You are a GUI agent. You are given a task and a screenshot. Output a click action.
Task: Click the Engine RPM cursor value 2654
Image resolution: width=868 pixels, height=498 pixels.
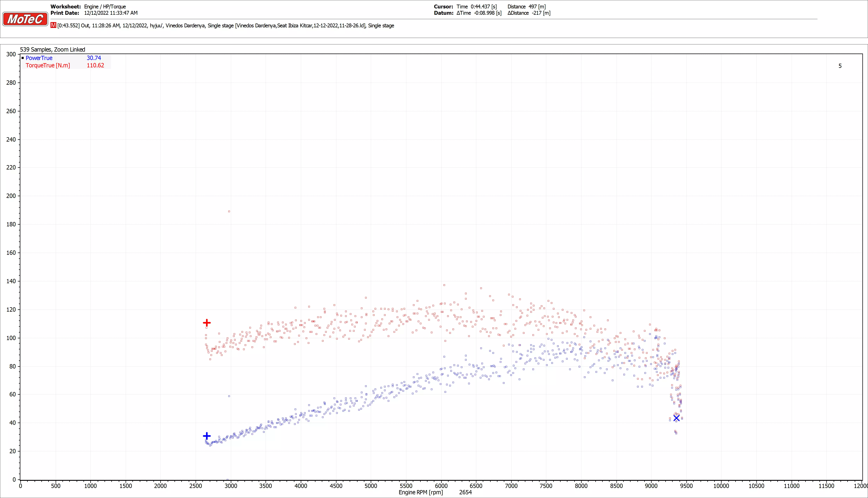(465, 492)
